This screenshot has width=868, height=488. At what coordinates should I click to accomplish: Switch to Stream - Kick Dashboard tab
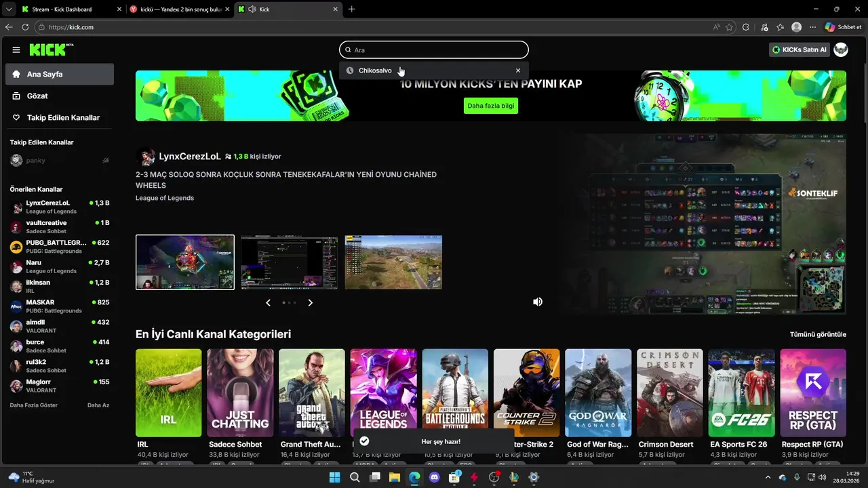tap(71, 9)
